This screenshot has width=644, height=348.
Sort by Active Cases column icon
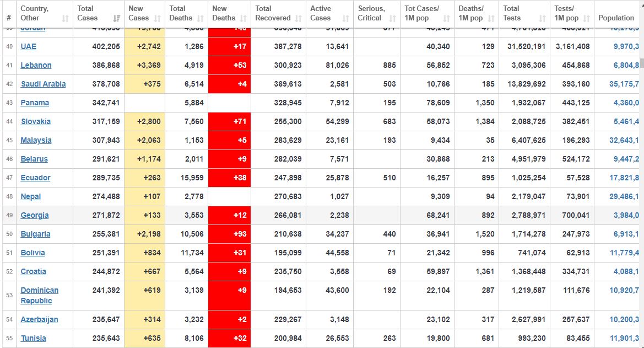[346, 18]
